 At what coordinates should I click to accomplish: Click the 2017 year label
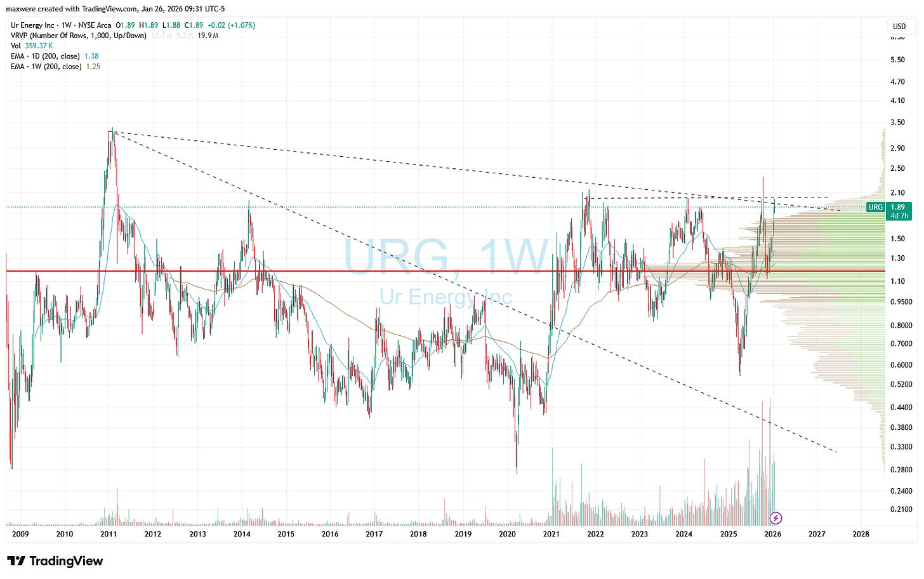tap(374, 534)
